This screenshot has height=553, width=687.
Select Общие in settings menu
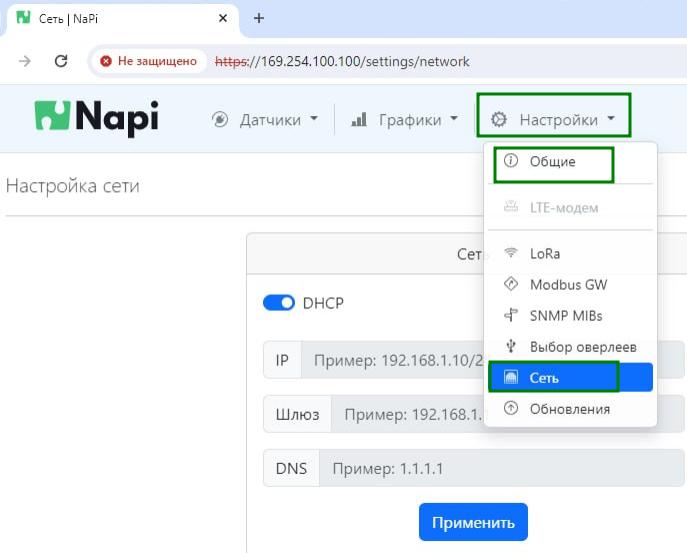(570, 161)
